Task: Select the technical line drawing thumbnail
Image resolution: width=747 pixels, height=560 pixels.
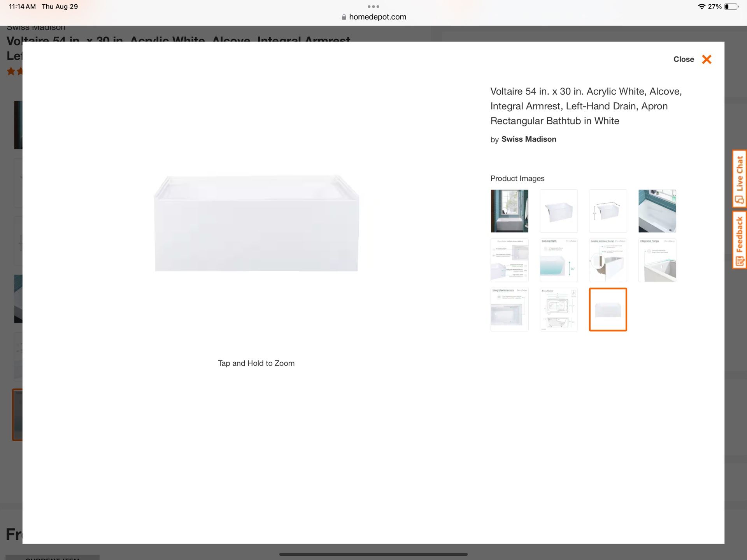Action: click(558, 309)
